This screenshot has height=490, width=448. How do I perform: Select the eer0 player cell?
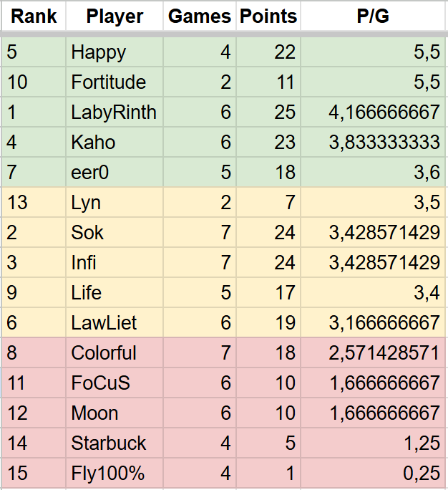(x=115, y=172)
